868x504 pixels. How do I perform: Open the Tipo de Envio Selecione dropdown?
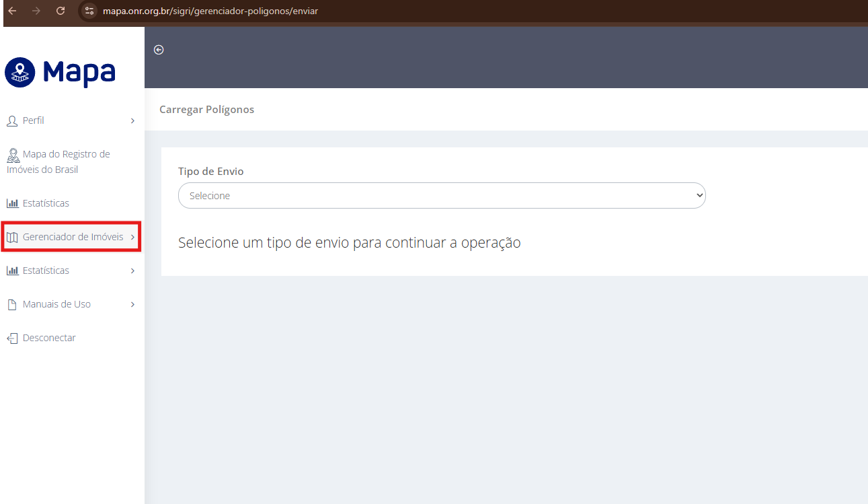(442, 196)
